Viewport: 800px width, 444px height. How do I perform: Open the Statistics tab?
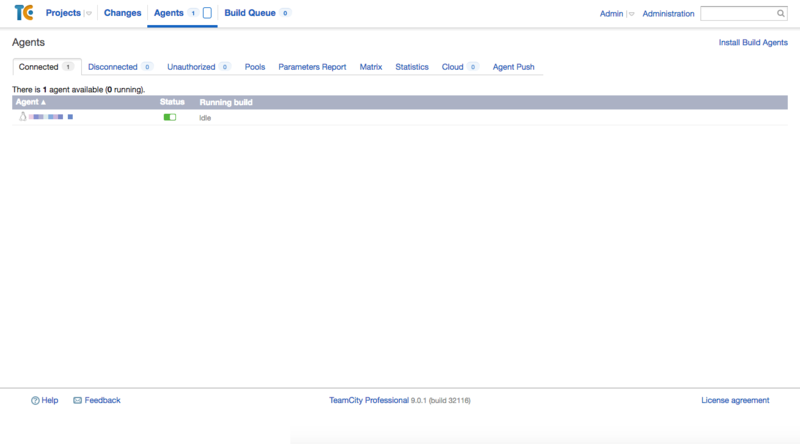click(412, 67)
